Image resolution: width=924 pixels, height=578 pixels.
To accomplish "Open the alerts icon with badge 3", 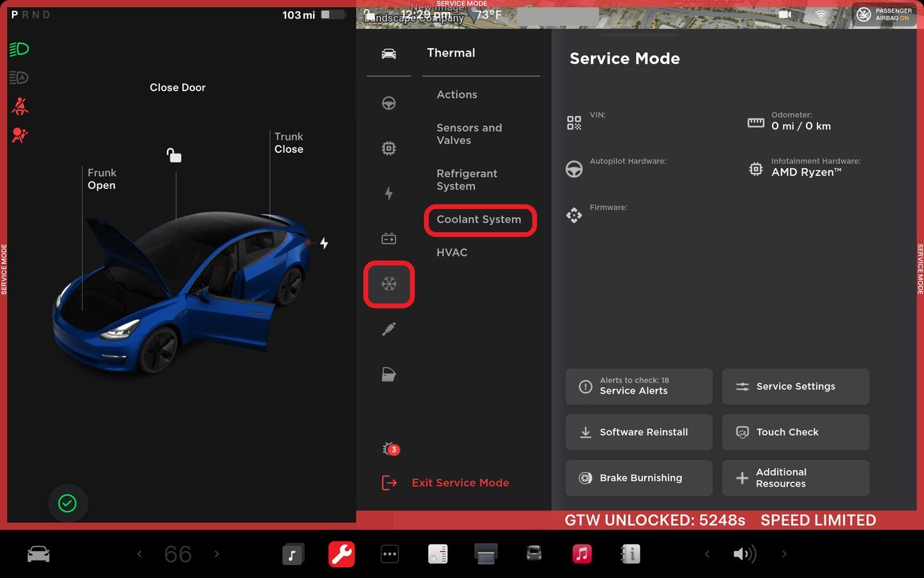I will (390, 449).
